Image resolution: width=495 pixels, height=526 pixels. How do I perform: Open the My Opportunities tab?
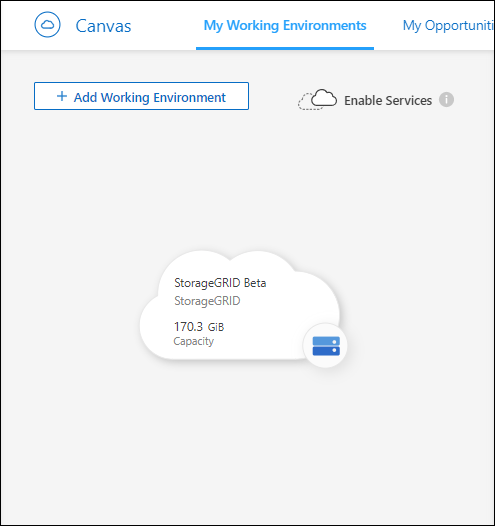point(448,25)
